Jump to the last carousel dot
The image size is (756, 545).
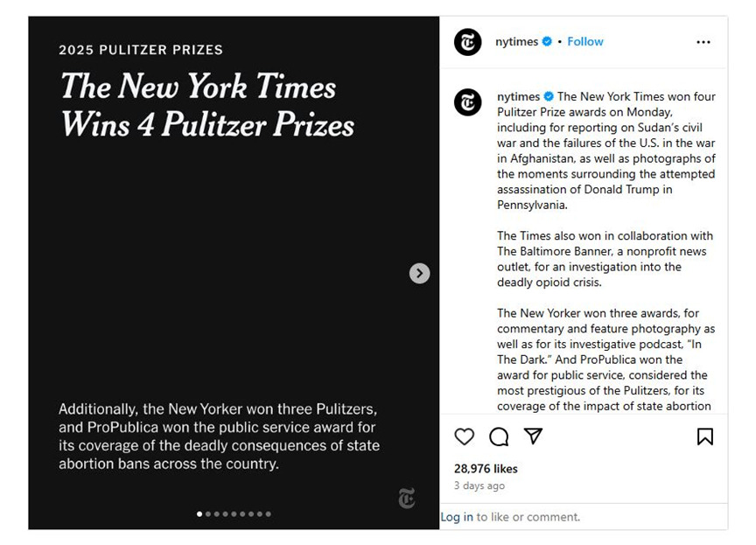pos(268,514)
